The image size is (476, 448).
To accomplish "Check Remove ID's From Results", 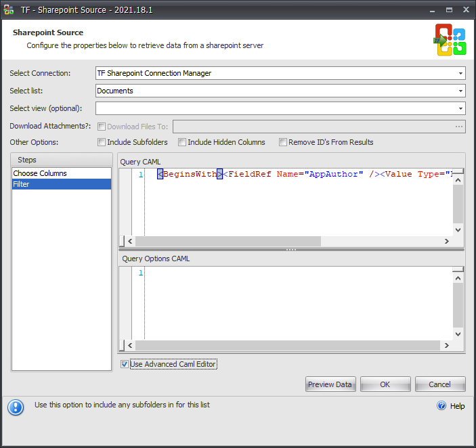I will pyautogui.click(x=282, y=142).
